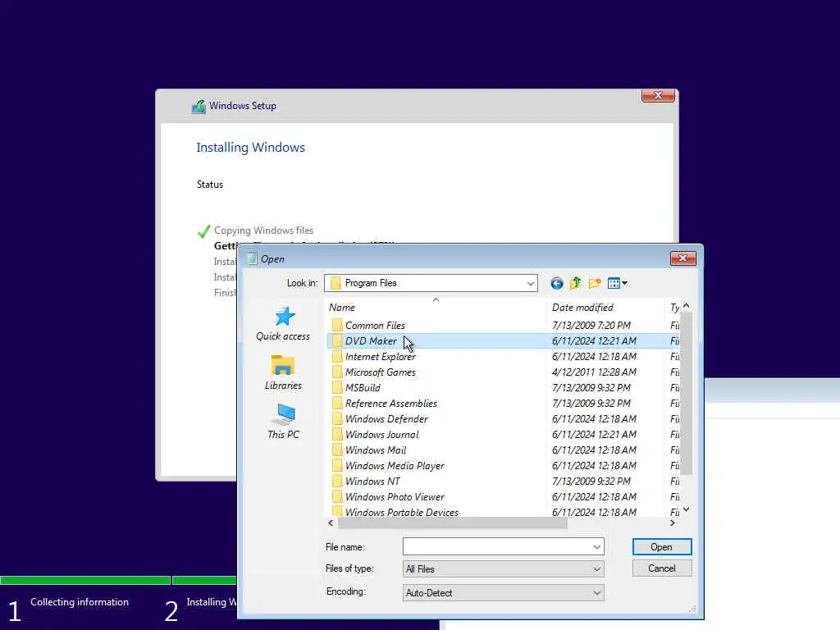
Task: Open This PC in the sidebar
Action: pyautogui.click(x=283, y=422)
